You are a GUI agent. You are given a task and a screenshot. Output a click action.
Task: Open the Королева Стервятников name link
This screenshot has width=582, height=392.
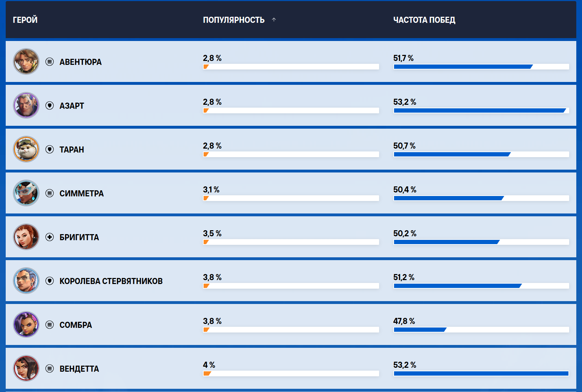(x=111, y=281)
